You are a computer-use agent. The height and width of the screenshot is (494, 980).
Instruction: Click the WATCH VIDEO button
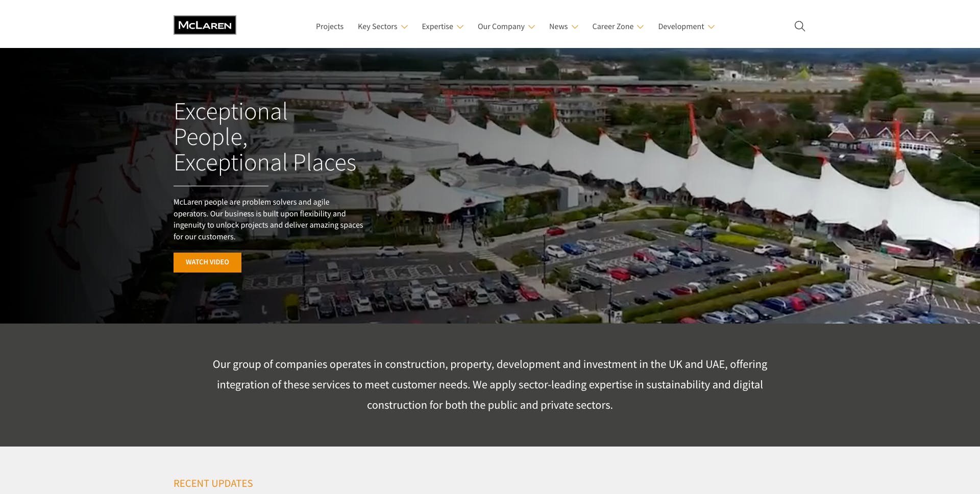[x=207, y=262]
